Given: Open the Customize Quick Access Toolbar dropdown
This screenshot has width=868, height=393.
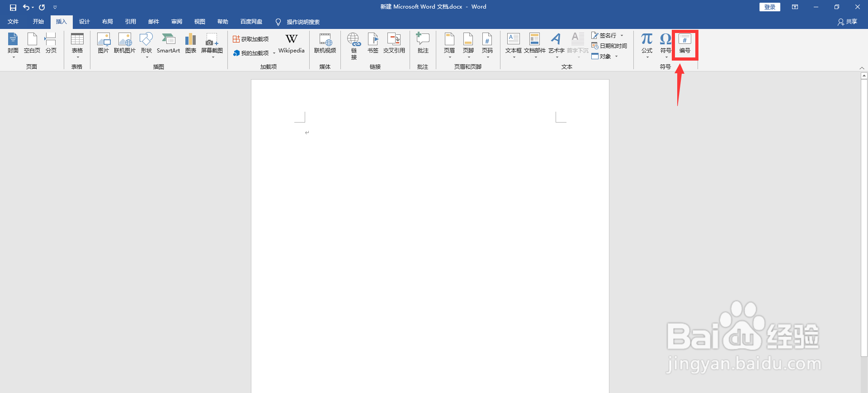Looking at the screenshot, I should (55, 7).
